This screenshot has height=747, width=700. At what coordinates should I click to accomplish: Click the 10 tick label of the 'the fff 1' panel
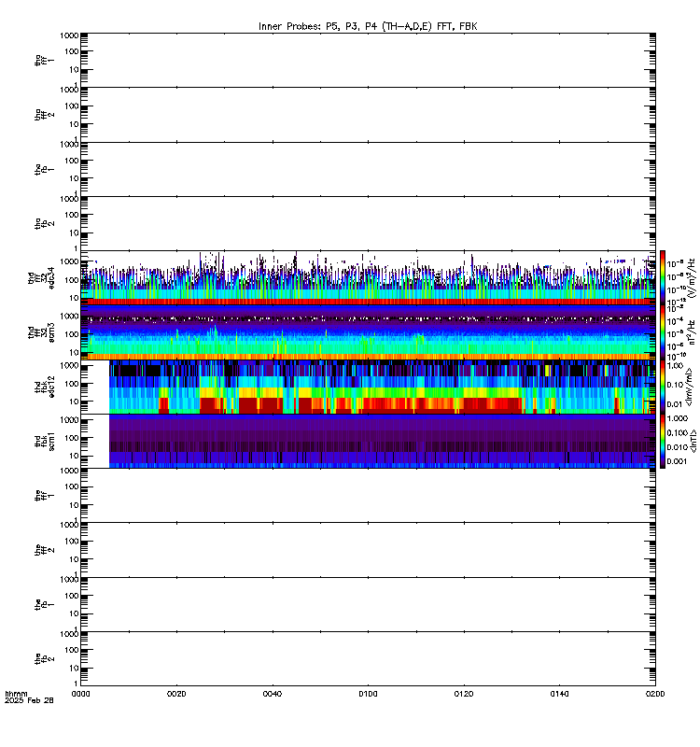75,505
